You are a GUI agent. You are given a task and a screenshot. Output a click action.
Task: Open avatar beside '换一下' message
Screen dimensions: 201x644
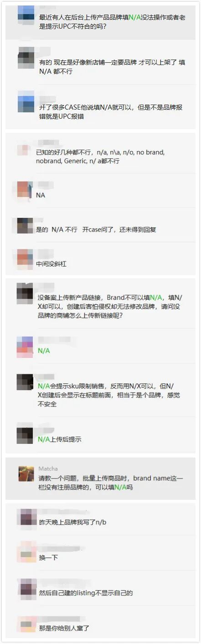pos(26,551)
